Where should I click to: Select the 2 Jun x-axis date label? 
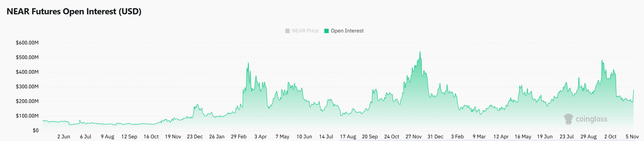(63, 137)
